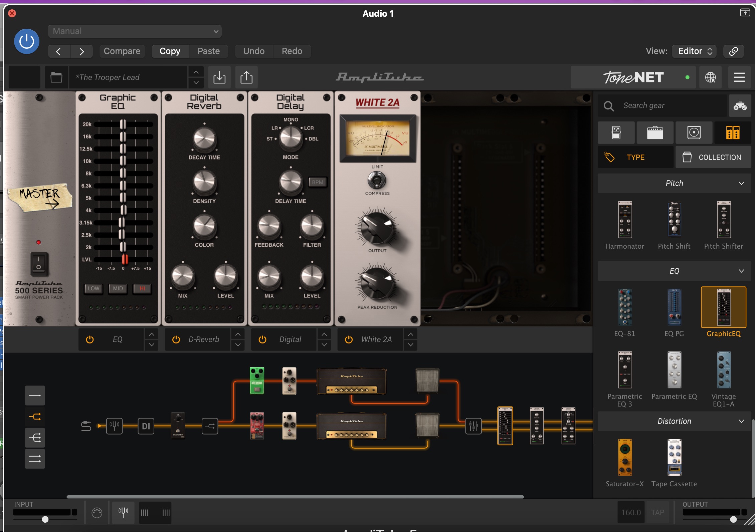Toggle the Graphic EQ LOW band button
The width and height of the screenshot is (756, 532).
coord(93,288)
